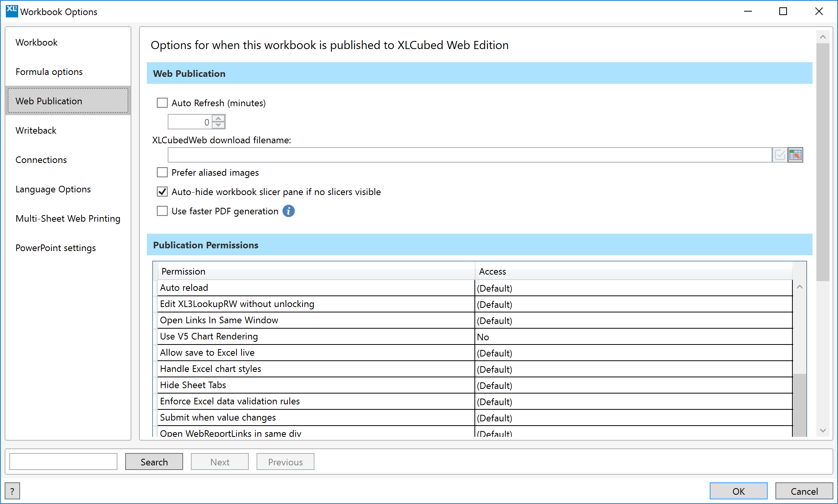
Task: Open Access value for Allow save to Excel live
Action: 634,353
